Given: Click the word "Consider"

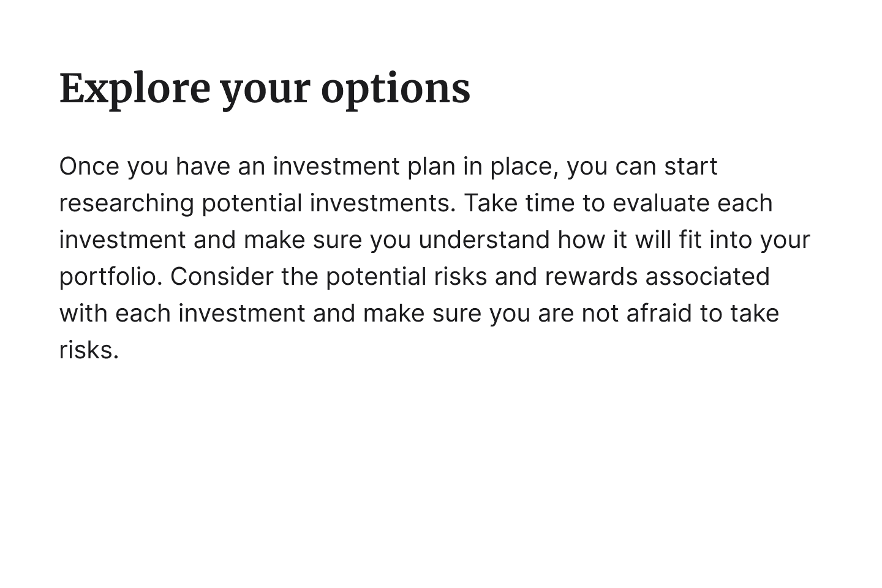Looking at the screenshot, I should click(x=222, y=277).
